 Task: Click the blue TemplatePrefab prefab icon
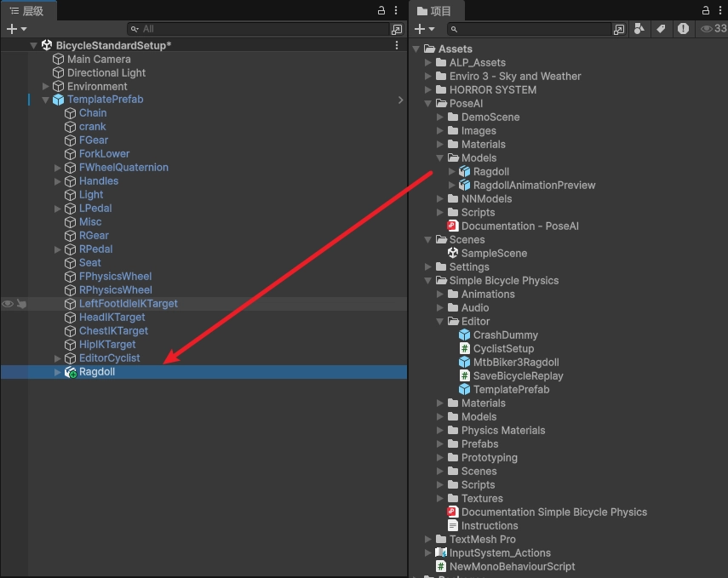coord(58,100)
